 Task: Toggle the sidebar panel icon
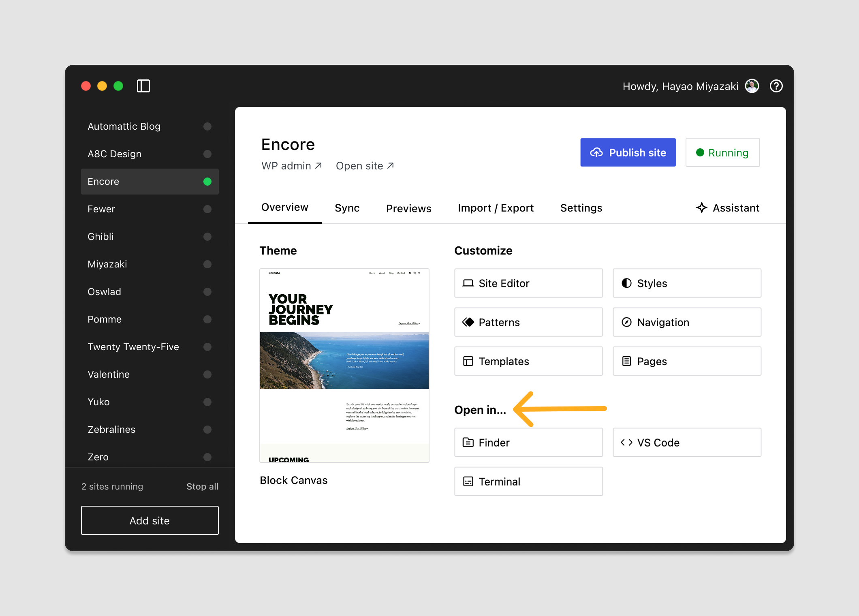(x=143, y=86)
